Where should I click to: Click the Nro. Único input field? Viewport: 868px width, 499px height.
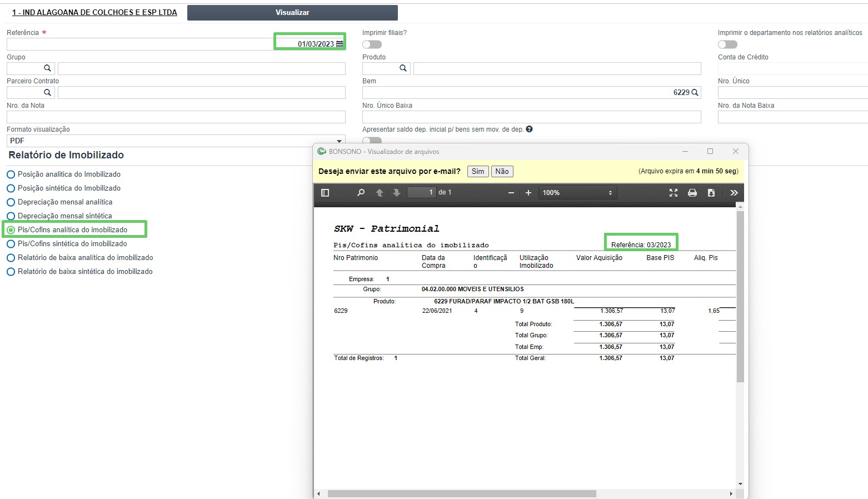793,92
